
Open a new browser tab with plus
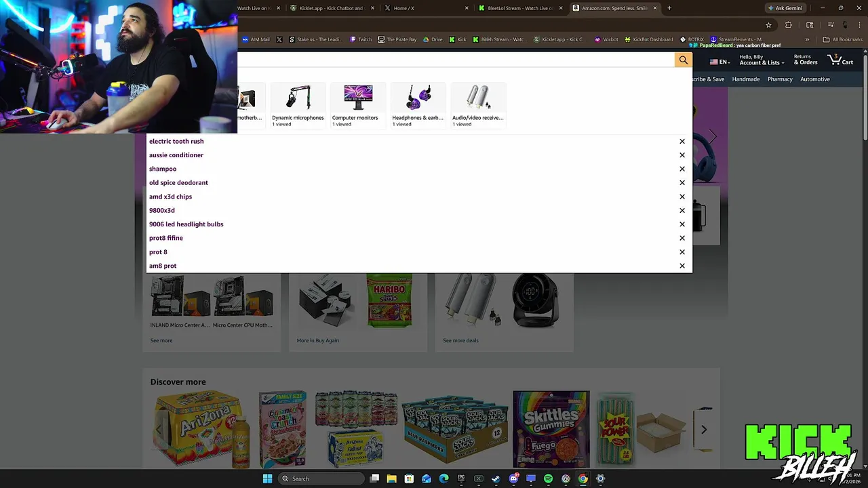(669, 8)
